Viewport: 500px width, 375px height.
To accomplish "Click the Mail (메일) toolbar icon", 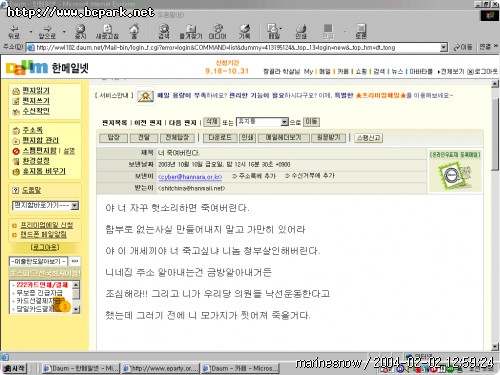I will point(274,31).
